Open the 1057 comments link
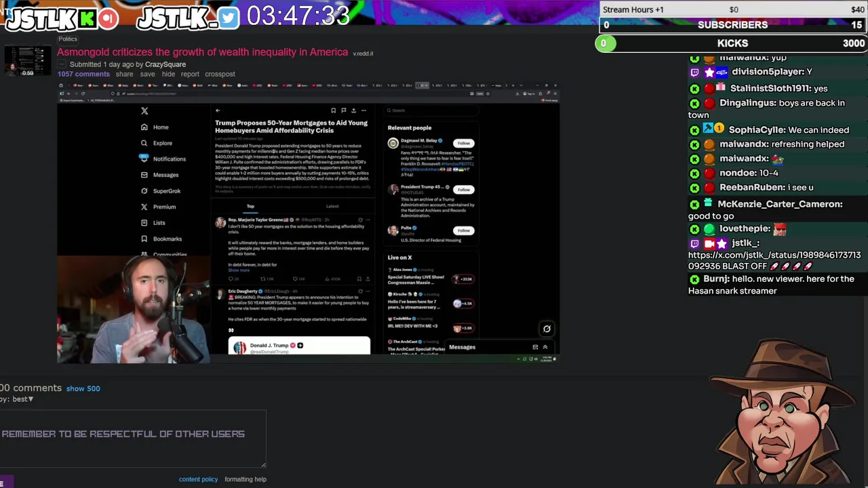 (x=83, y=74)
